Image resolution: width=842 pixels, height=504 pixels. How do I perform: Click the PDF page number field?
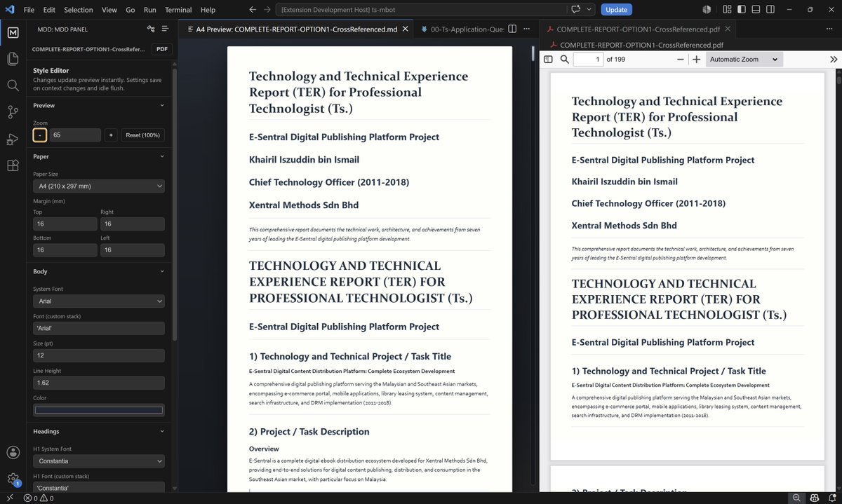tap(588, 60)
